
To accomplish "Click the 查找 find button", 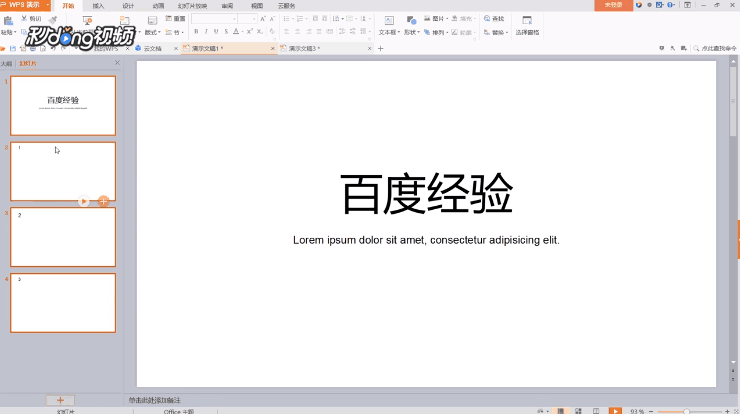I will tap(494, 18).
